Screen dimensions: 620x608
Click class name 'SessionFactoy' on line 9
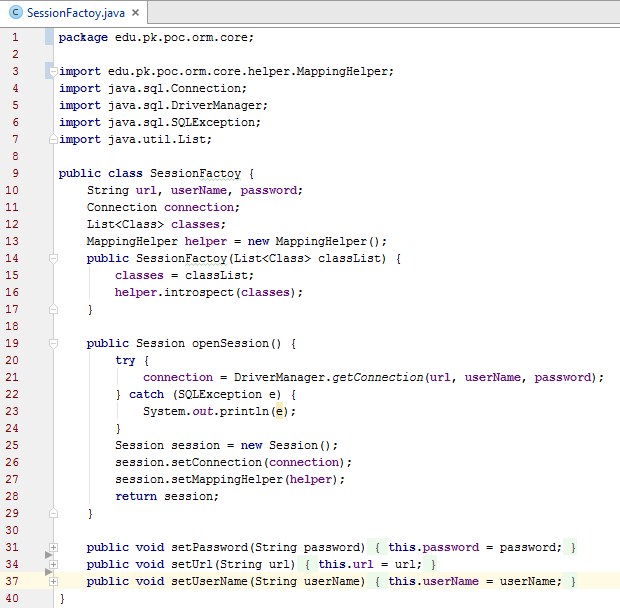(195, 173)
